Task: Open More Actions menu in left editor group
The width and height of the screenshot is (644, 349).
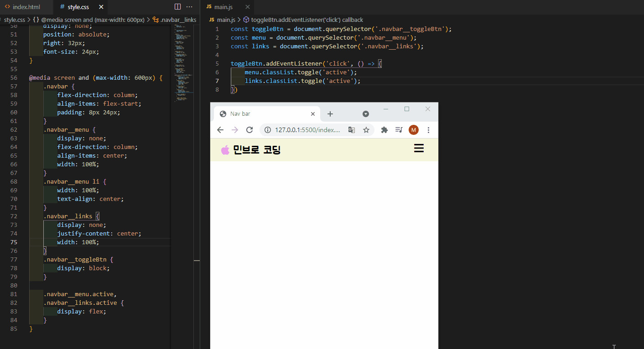Action: [190, 7]
